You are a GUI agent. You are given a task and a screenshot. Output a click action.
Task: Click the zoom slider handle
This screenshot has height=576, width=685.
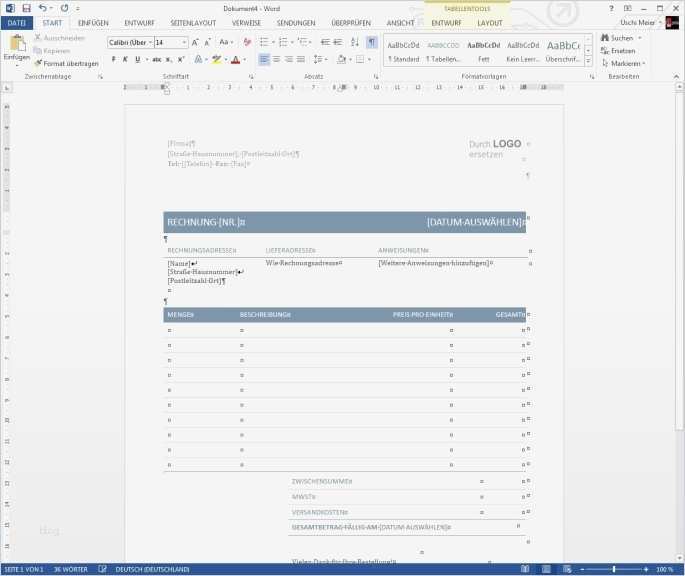(x=614, y=569)
